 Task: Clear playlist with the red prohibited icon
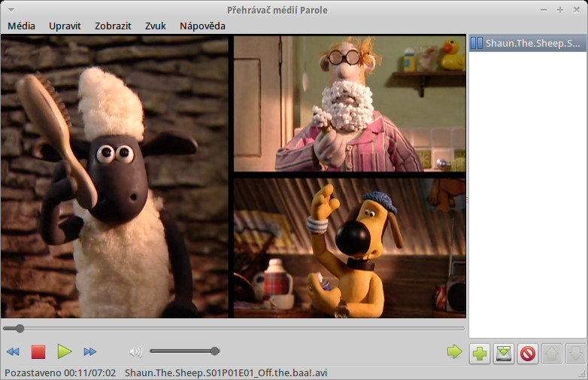click(x=528, y=354)
